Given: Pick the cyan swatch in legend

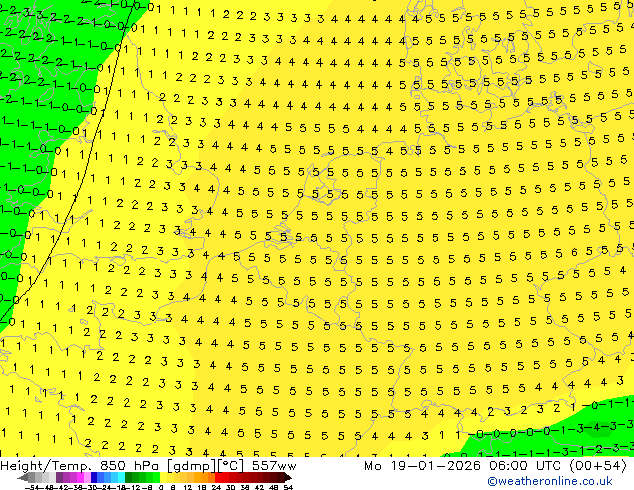Looking at the screenshot, I should pos(121,478).
